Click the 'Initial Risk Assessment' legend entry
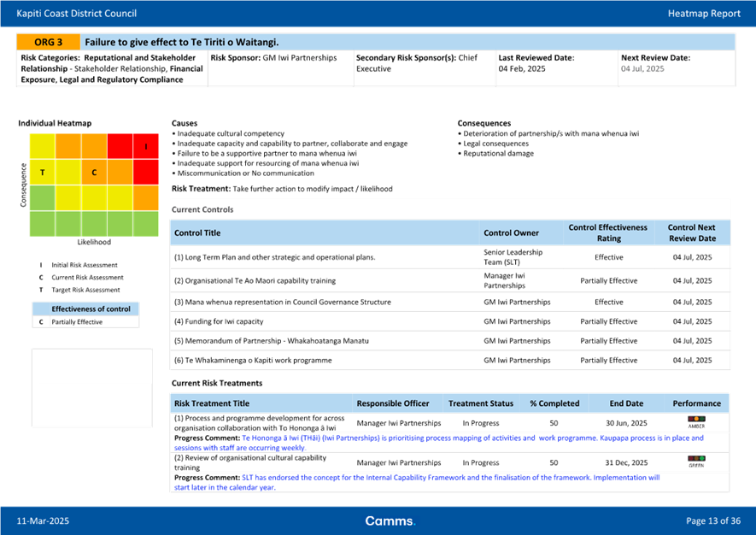This screenshot has height=535, width=756. coord(85,265)
